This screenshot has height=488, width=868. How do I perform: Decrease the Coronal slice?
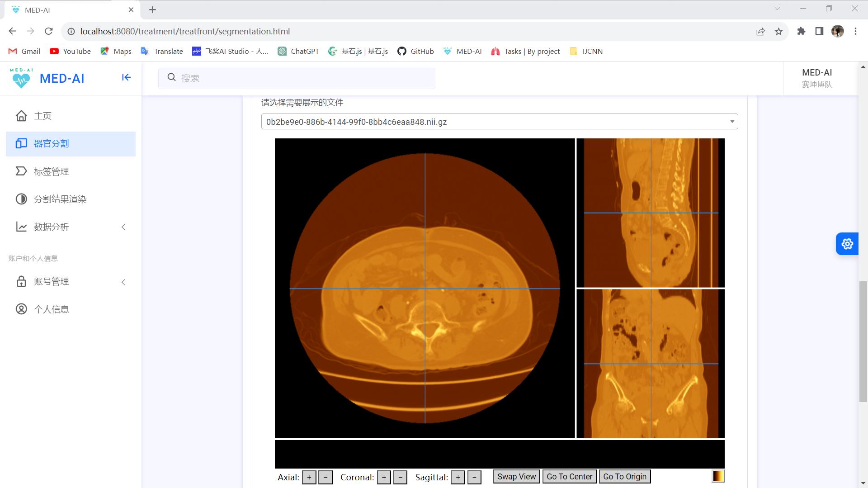coord(400,477)
